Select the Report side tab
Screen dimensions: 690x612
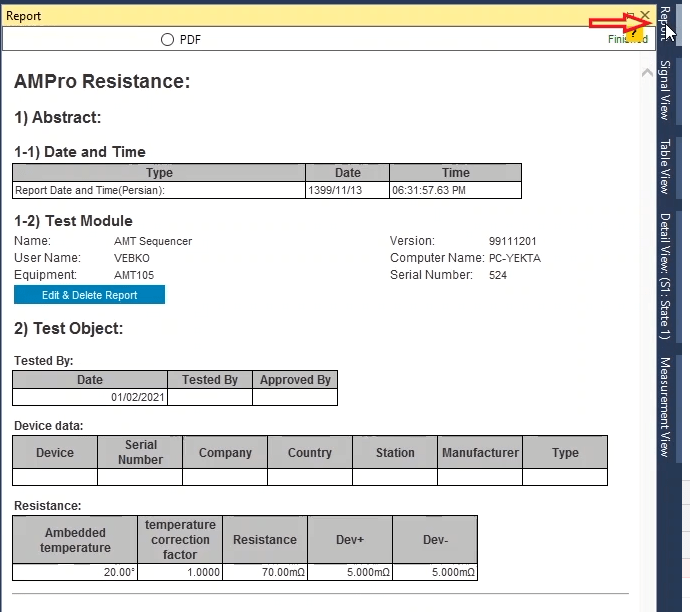coord(665,24)
